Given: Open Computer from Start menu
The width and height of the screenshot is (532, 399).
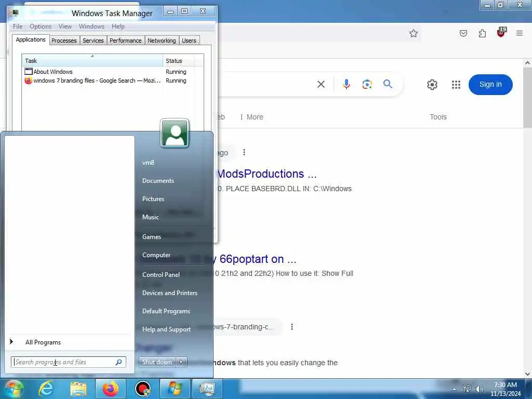Looking at the screenshot, I should (x=156, y=255).
